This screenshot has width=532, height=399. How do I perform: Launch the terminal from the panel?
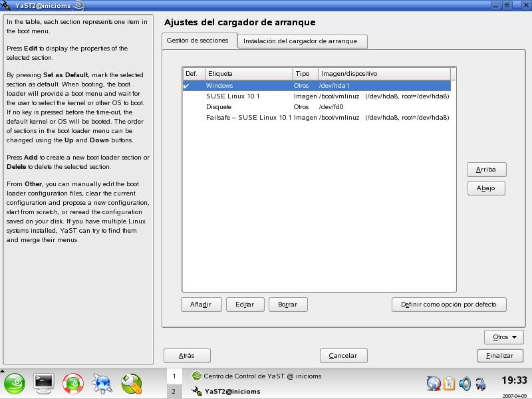click(x=44, y=382)
